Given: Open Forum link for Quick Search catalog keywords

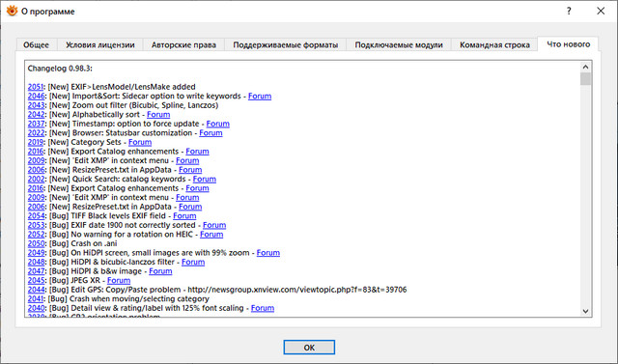Looking at the screenshot, I should [x=205, y=179].
